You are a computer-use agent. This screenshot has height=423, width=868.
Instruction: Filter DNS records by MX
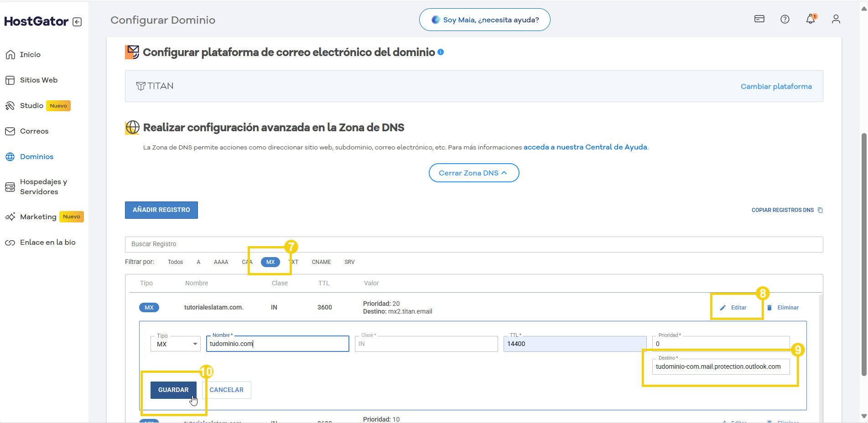(270, 262)
